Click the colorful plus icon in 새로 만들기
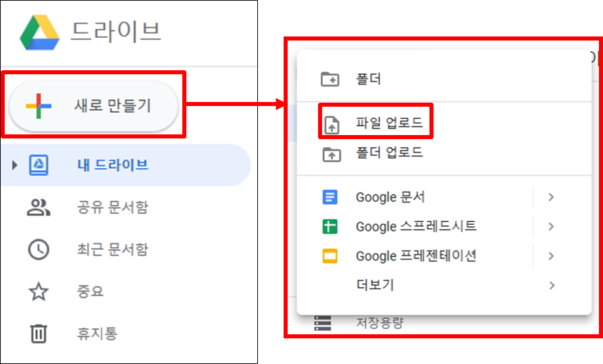The height and width of the screenshot is (364, 603). (38, 106)
